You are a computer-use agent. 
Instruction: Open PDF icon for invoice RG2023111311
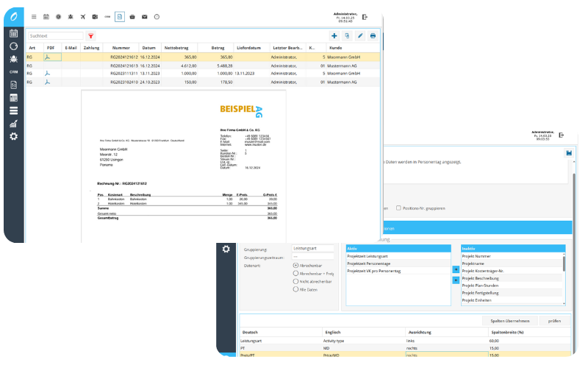pyautogui.click(x=48, y=74)
